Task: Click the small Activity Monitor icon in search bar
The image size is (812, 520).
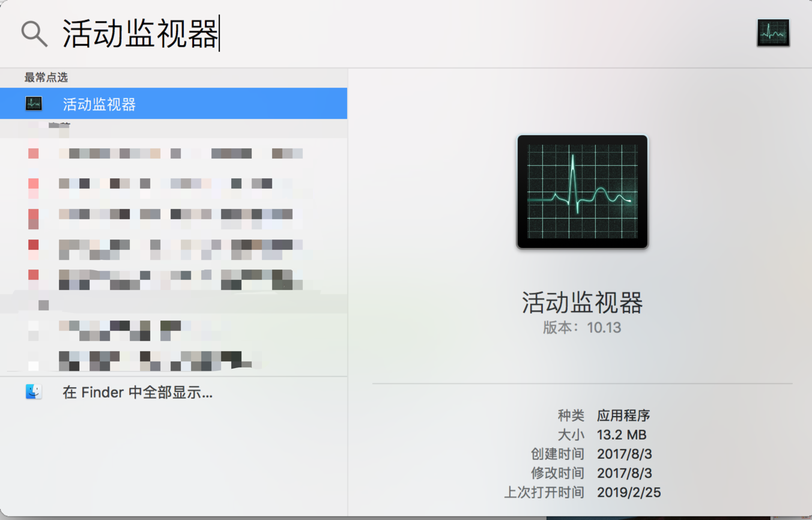Action: point(773,33)
